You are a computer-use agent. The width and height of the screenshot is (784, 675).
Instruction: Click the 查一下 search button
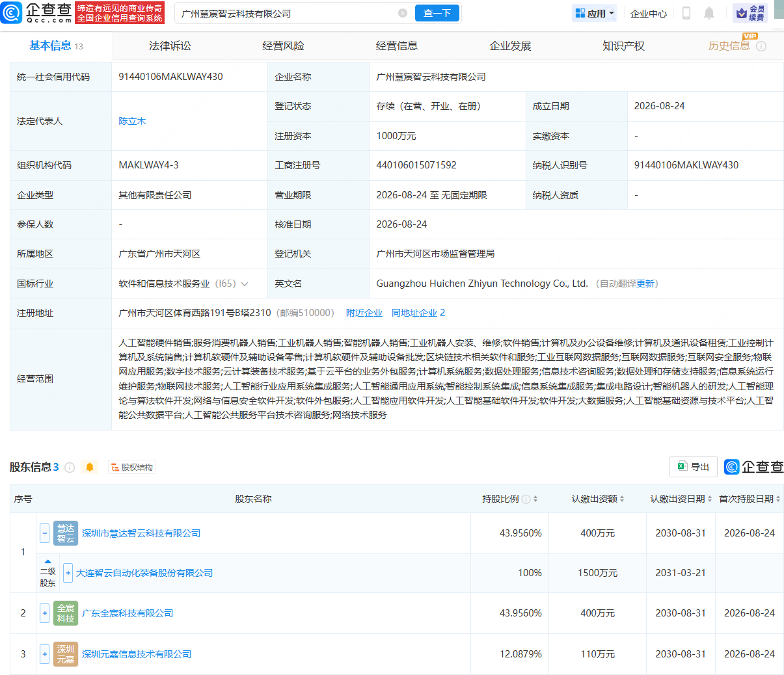437,13
